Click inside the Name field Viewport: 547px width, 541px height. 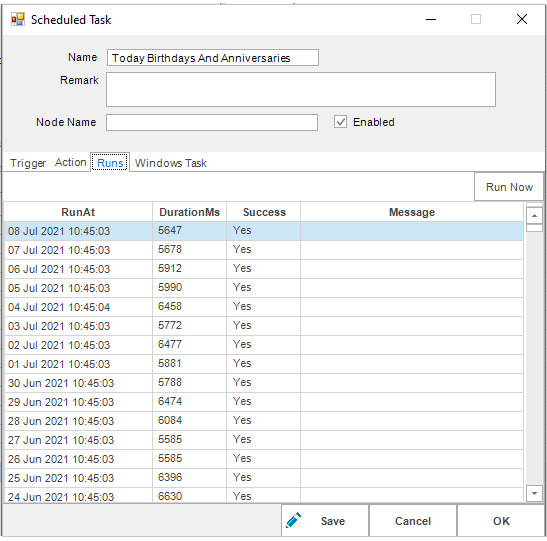212,58
